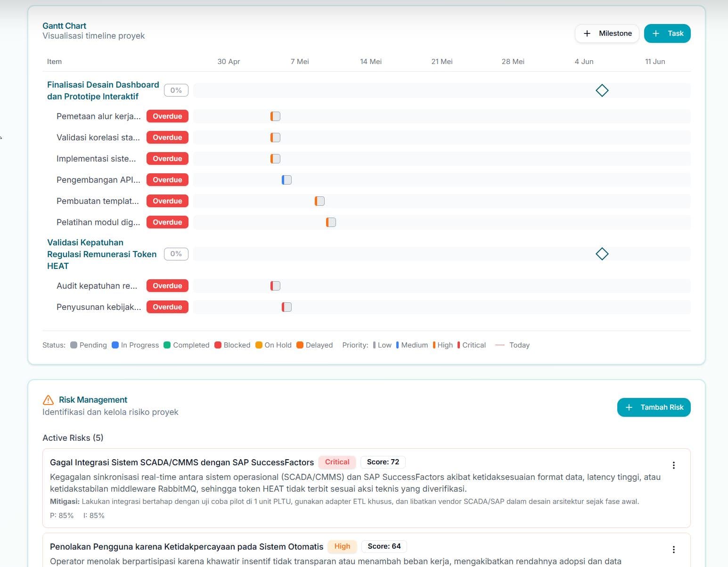
Task: Click Overdue badge on Validasi korelasi row
Action: pyautogui.click(x=167, y=138)
